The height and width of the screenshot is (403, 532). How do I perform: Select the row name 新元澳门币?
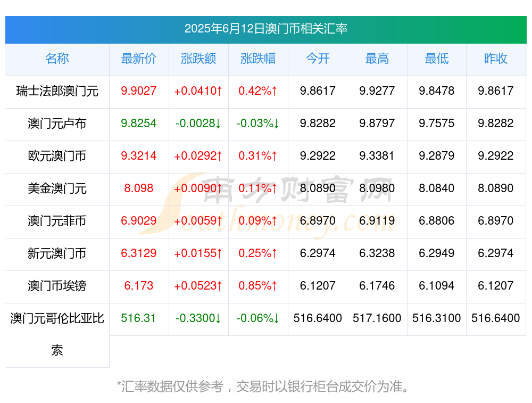coord(57,253)
